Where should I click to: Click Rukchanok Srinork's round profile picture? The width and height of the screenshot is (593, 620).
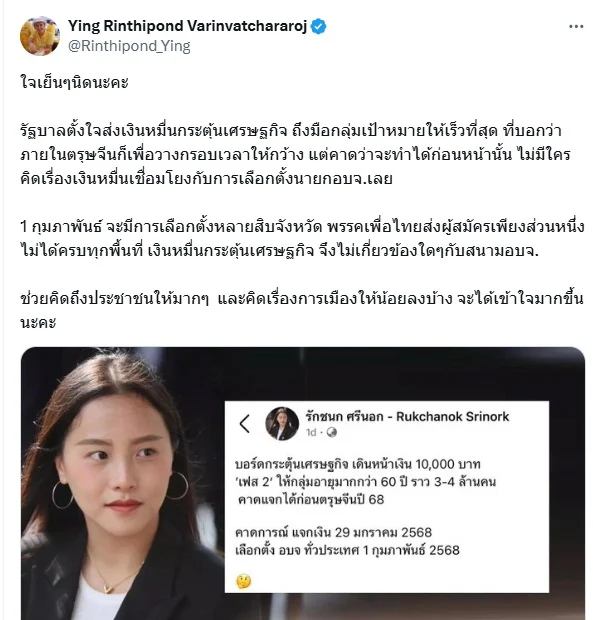pyautogui.click(x=281, y=423)
